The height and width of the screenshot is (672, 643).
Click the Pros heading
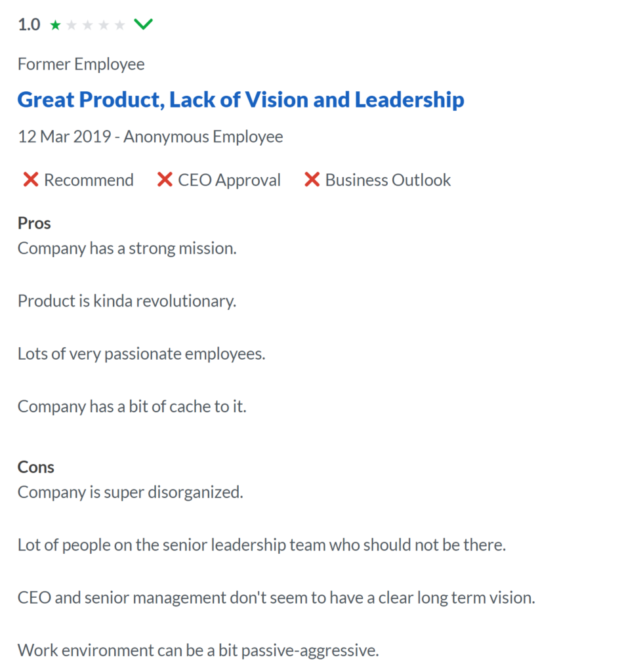(x=34, y=223)
